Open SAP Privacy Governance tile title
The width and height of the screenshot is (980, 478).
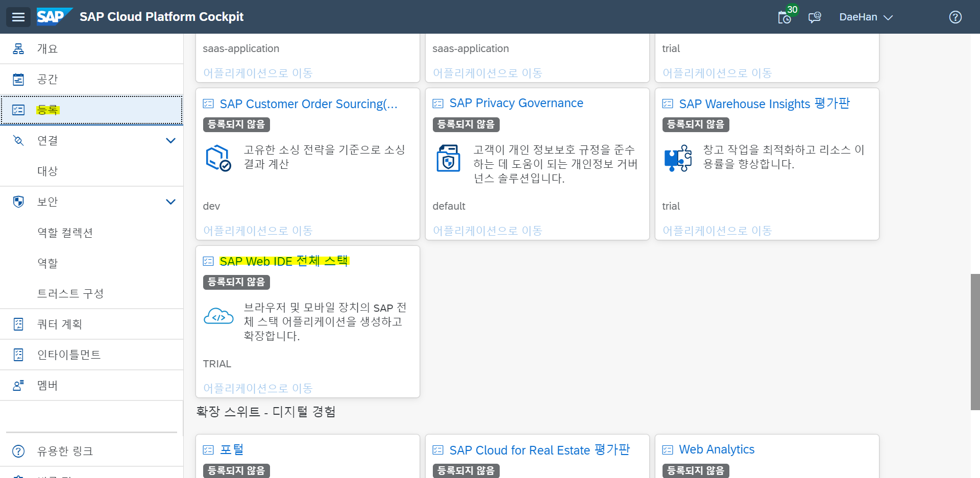pyautogui.click(x=516, y=103)
